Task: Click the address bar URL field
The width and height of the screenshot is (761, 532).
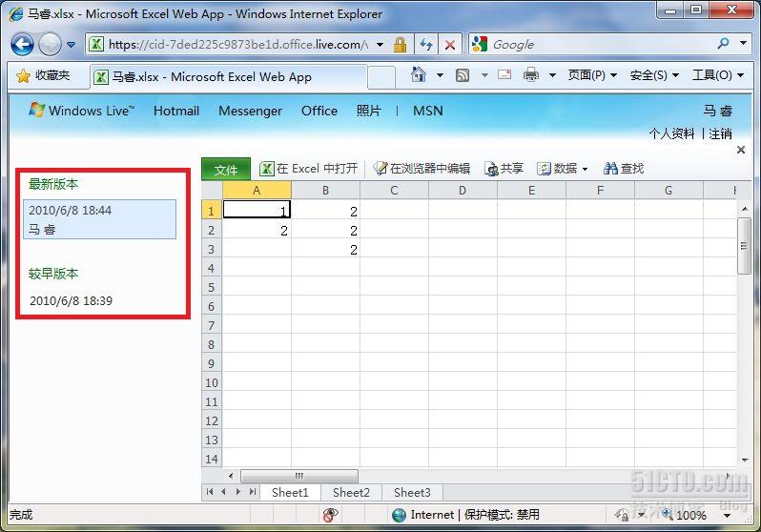Action: pyautogui.click(x=237, y=45)
